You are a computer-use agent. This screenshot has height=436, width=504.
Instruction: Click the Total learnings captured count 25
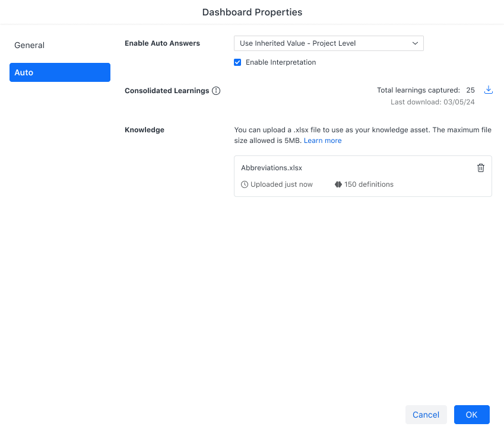pyautogui.click(x=470, y=90)
